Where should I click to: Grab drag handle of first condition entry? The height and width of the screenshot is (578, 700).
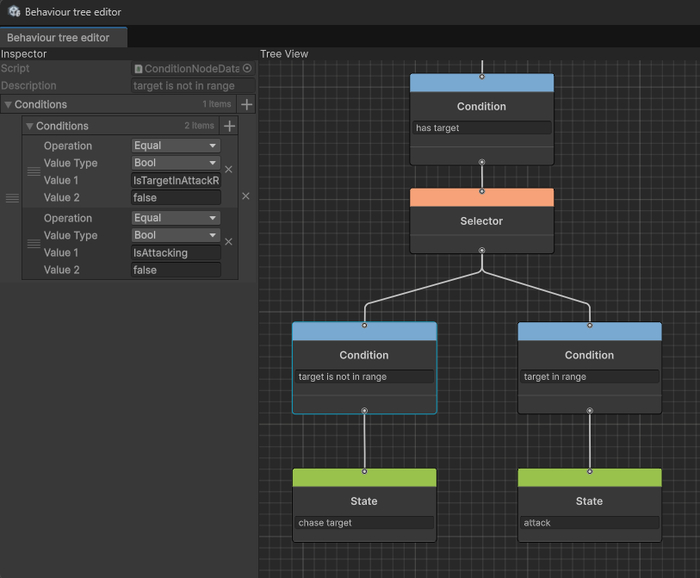click(33, 172)
